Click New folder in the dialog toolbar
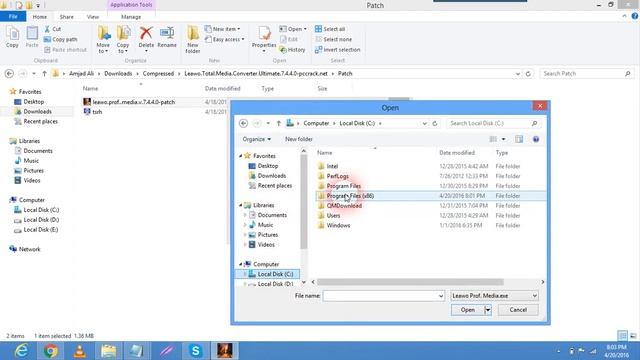This screenshot has height=360, width=640. [298, 139]
